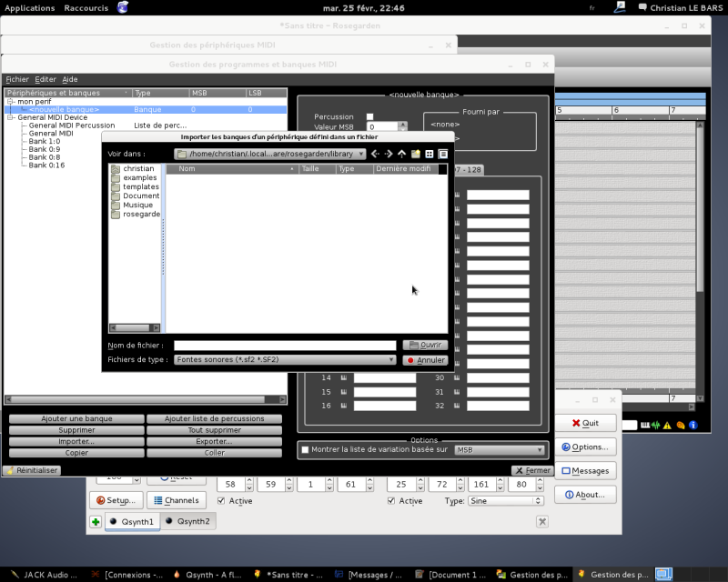This screenshot has height=582, width=728.
Task: Click the Réinitialiser button
Action: click(x=32, y=470)
